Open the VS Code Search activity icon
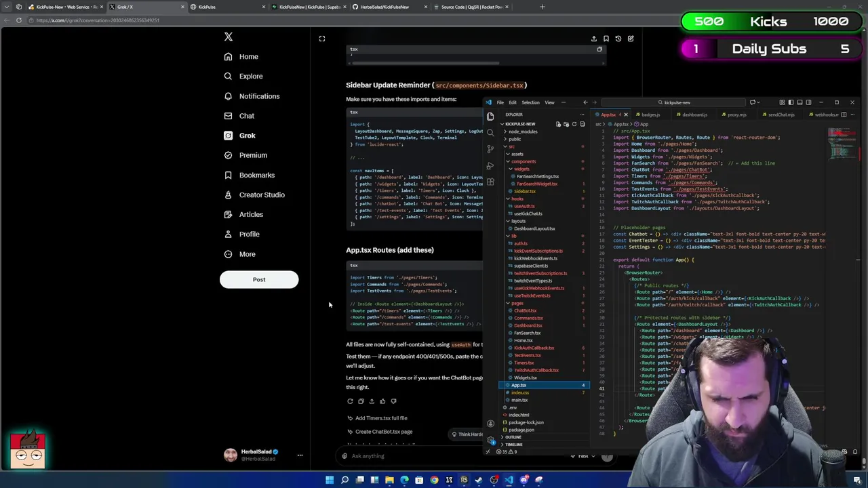Screen dimensions: 868x488 coord(490,133)
